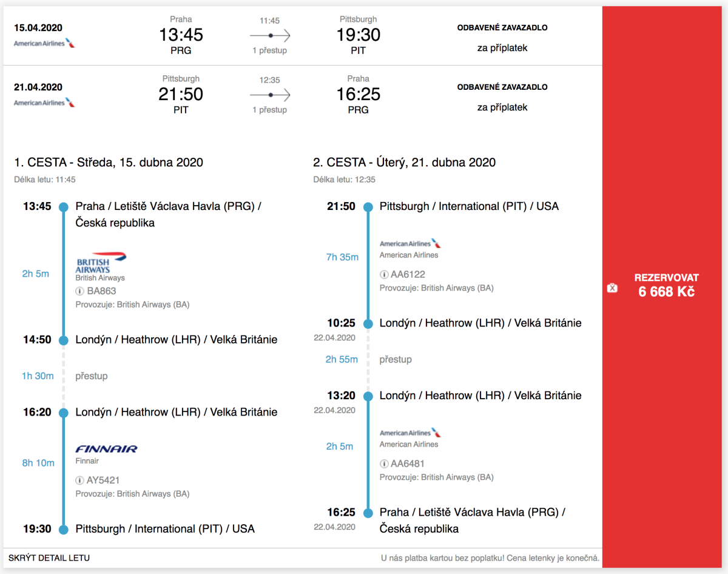728x574 pixels.
Task: Click the outbound 11:45 duration arrow
Action: [x=270, y=36]
